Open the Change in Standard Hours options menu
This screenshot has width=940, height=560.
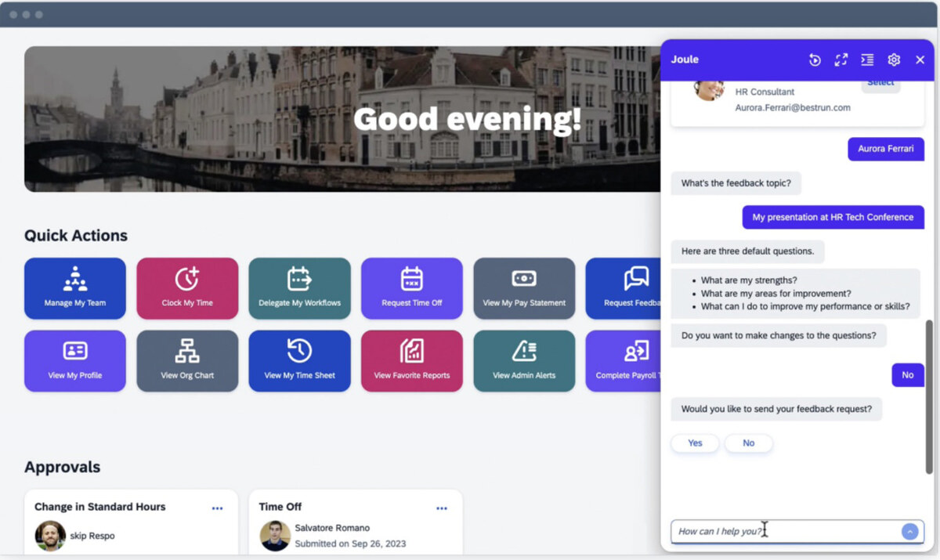tap(217, 508)
